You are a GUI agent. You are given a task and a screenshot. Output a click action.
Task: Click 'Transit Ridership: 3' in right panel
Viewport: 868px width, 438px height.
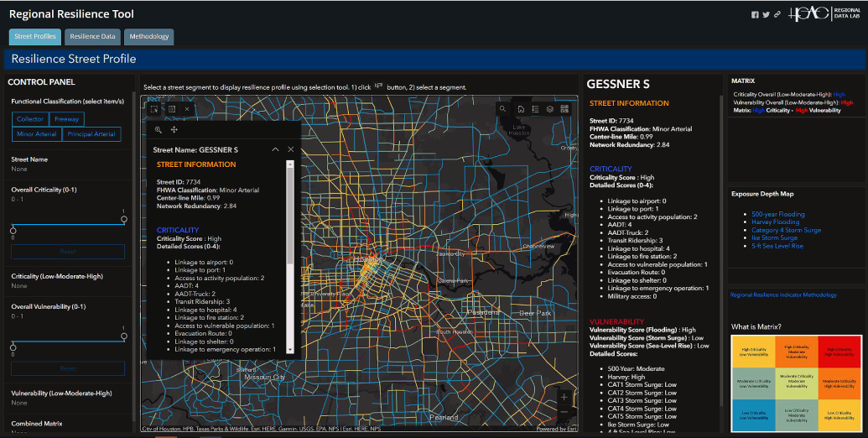click(635, 241)
